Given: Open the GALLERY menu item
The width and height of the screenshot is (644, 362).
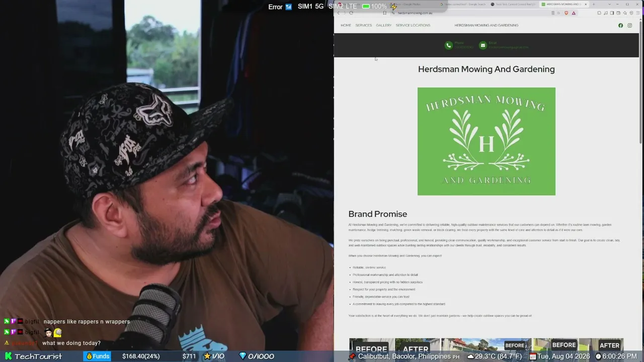Looking at the screenshot, I should point(384,25).
